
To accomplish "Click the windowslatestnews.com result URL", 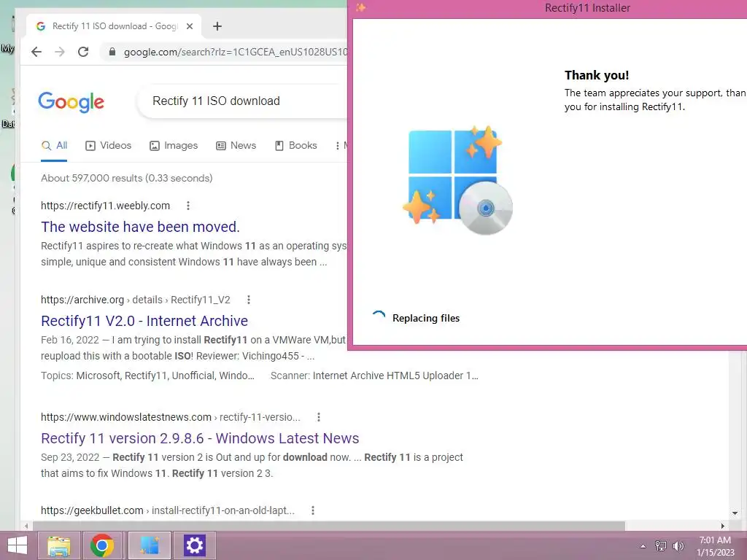I will tap(171, 417).
